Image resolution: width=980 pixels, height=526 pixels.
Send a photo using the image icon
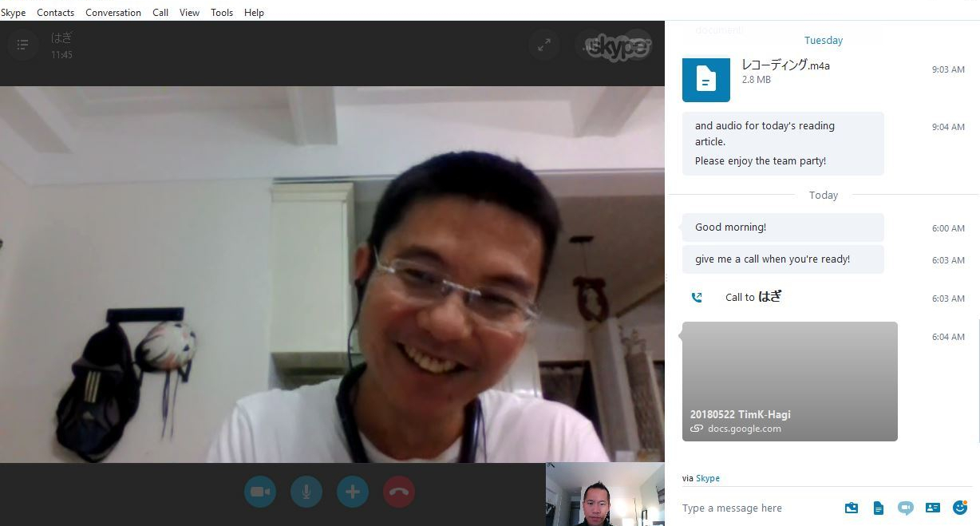pyautogui.click(x=852, y=508)
